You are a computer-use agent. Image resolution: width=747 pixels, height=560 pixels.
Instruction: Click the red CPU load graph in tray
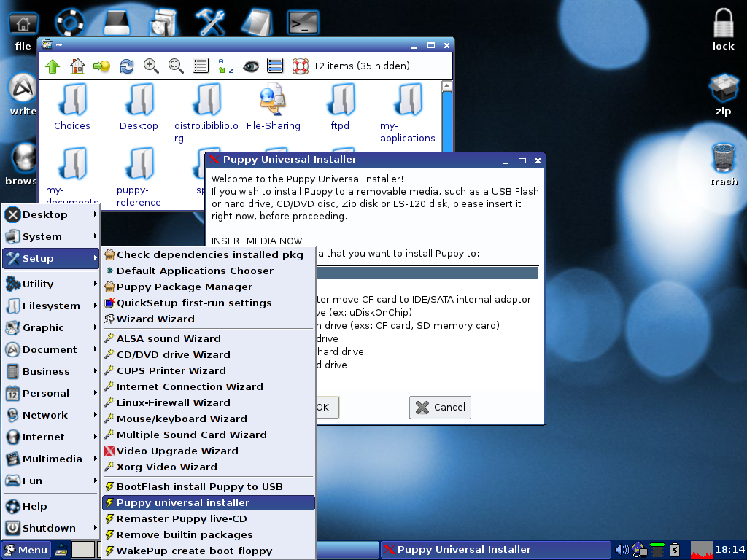point(701,551)
